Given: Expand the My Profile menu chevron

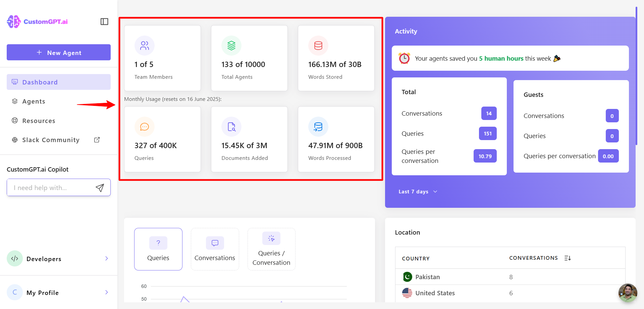Looking at the screenshot, I should (107, 292).
